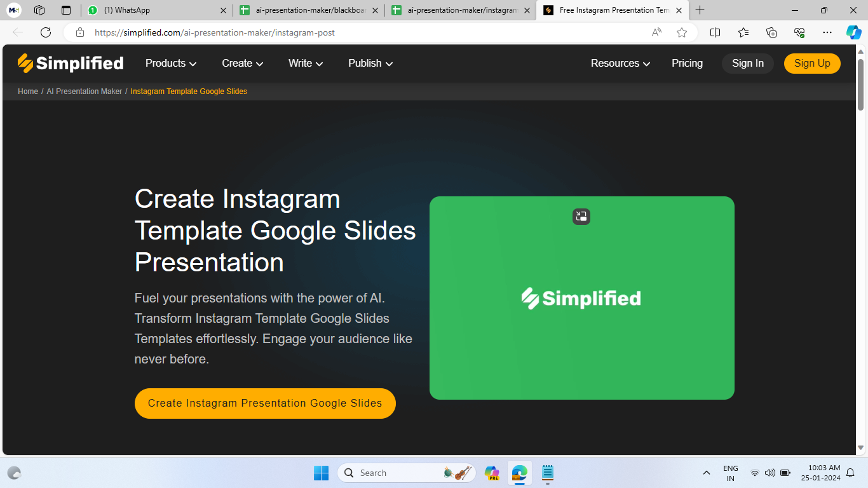Viewport: 868px width, 488px height.
Task: Open the Settings and more ellipsis
Action: [827, 32]
